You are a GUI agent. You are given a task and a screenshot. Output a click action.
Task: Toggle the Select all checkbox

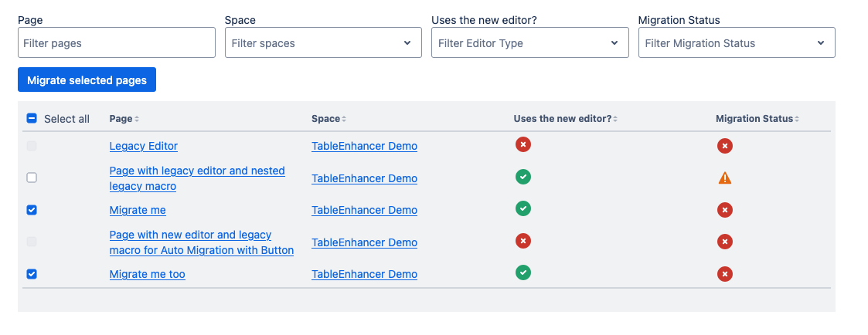tap(32, 119)
